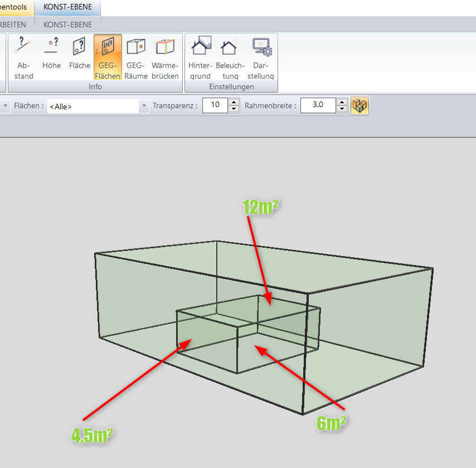
Task: Open Hintergrund background settings
Action: [200, 57]
